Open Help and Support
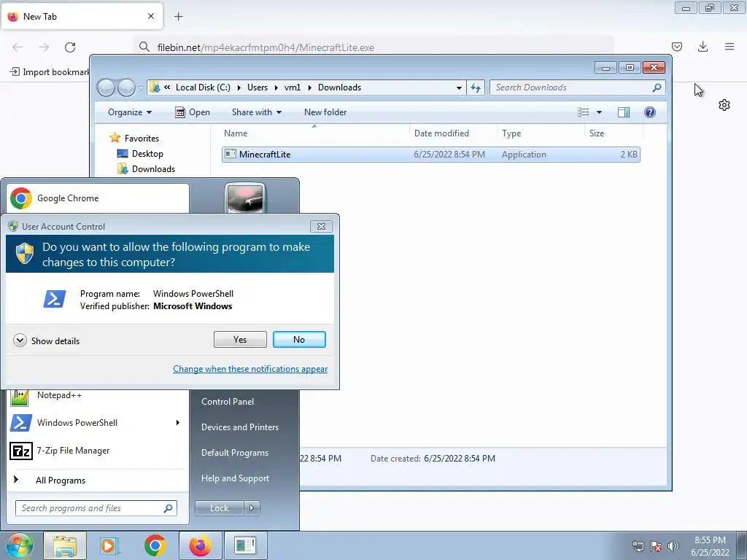The image size is (747, 560). coord(235,478)
